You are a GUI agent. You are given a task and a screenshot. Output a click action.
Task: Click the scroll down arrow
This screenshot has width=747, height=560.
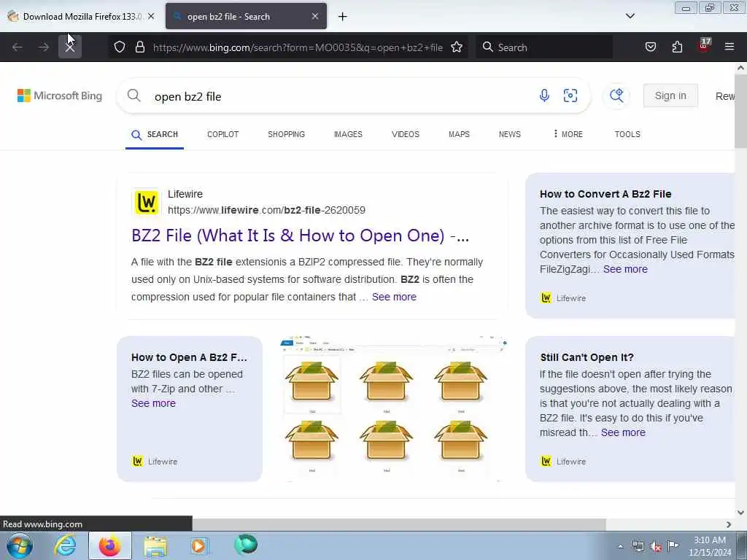click(x=740, y=513)
